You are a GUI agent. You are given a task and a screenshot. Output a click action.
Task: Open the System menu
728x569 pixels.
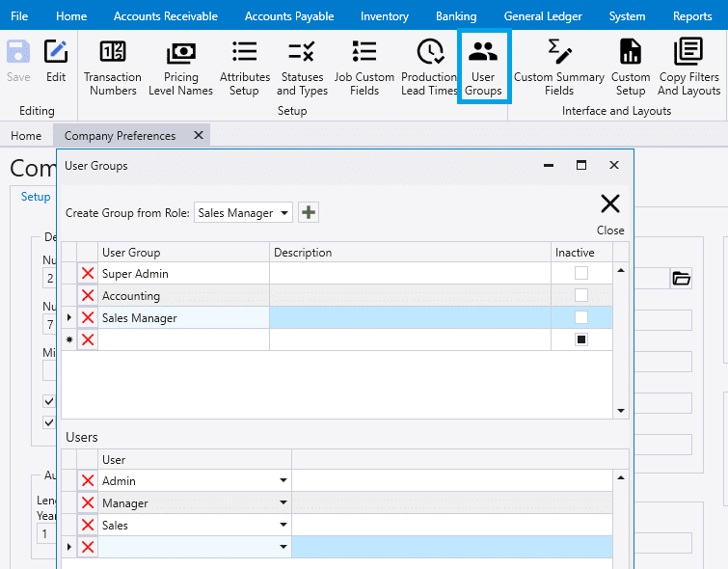[627, 16]
